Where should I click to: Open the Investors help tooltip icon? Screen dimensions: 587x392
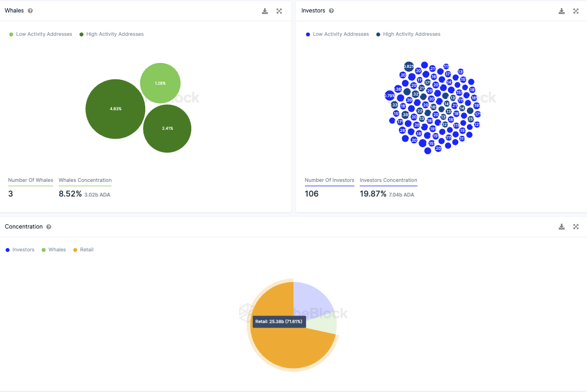pyautogui.click(x=332, y=11)
